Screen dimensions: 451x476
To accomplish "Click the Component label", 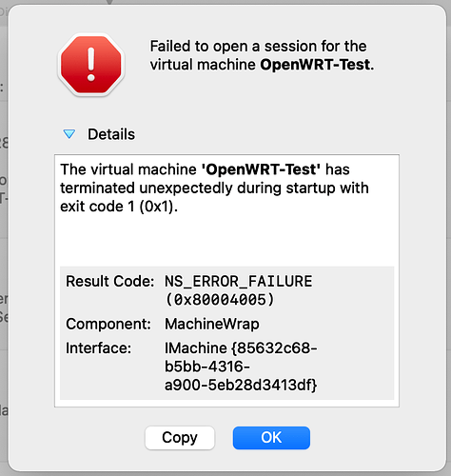I will (108, 325).
